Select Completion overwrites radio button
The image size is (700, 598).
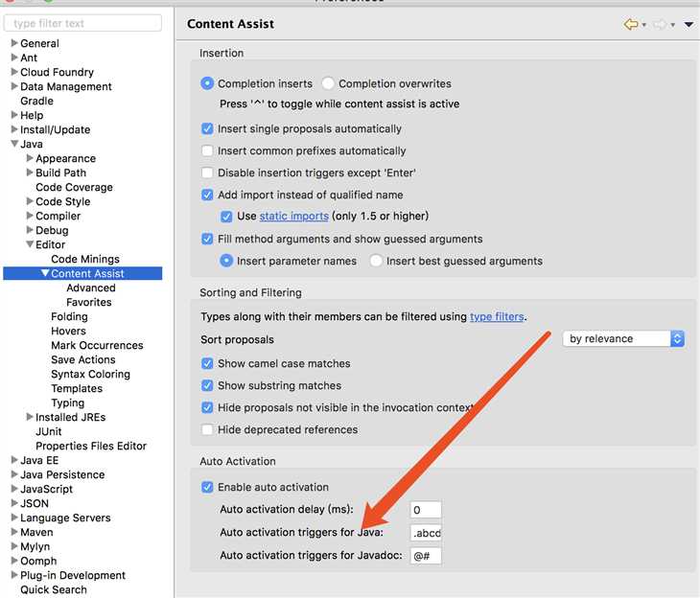(x=328, y=83)
